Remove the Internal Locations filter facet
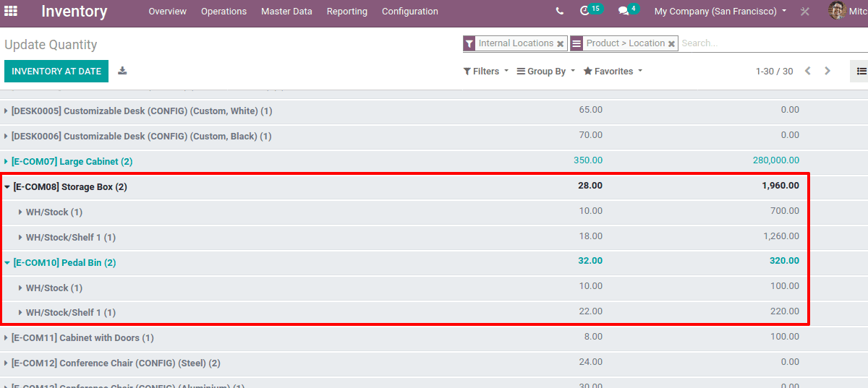Screen dimensions: 868x388 (x=561, y=44)
